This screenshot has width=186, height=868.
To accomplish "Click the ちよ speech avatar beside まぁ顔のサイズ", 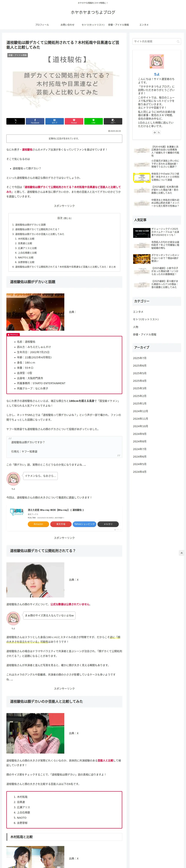I will pos(13,618).
